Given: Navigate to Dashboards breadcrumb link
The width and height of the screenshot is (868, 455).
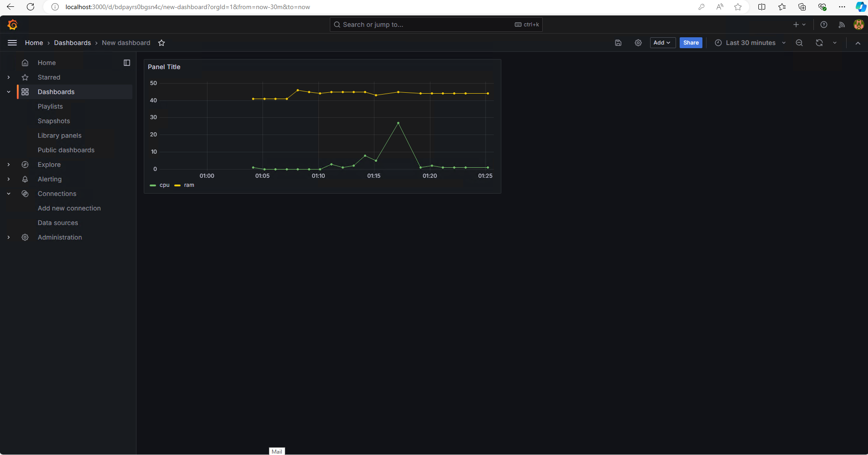Looking at the screenshot, I should (72, 43).
